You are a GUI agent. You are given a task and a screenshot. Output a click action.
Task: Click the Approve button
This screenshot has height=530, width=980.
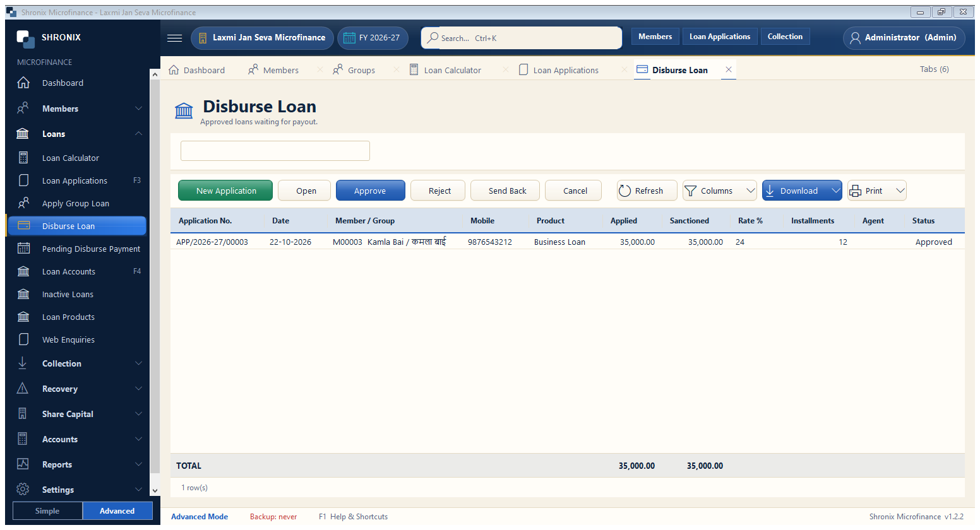371,191
